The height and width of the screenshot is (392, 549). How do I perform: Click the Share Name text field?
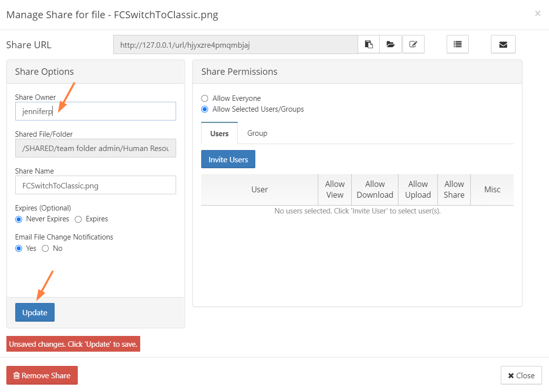(95, 185)
